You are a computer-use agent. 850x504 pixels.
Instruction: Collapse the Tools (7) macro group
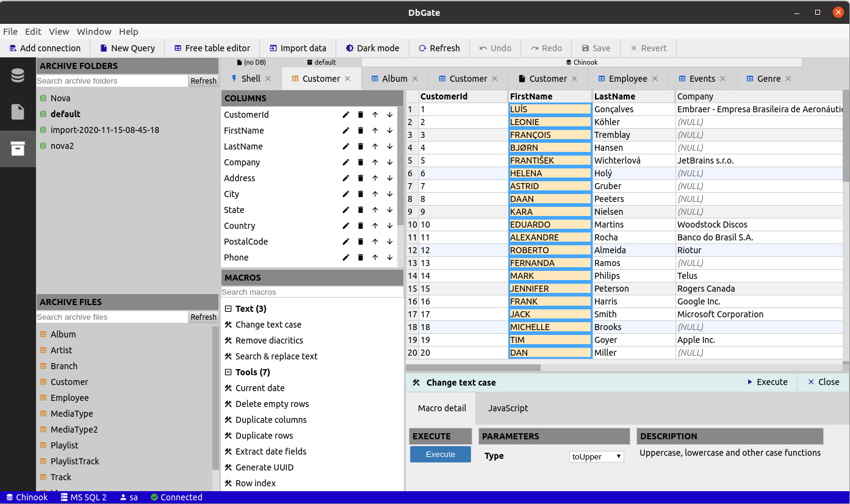pos(228,372)
